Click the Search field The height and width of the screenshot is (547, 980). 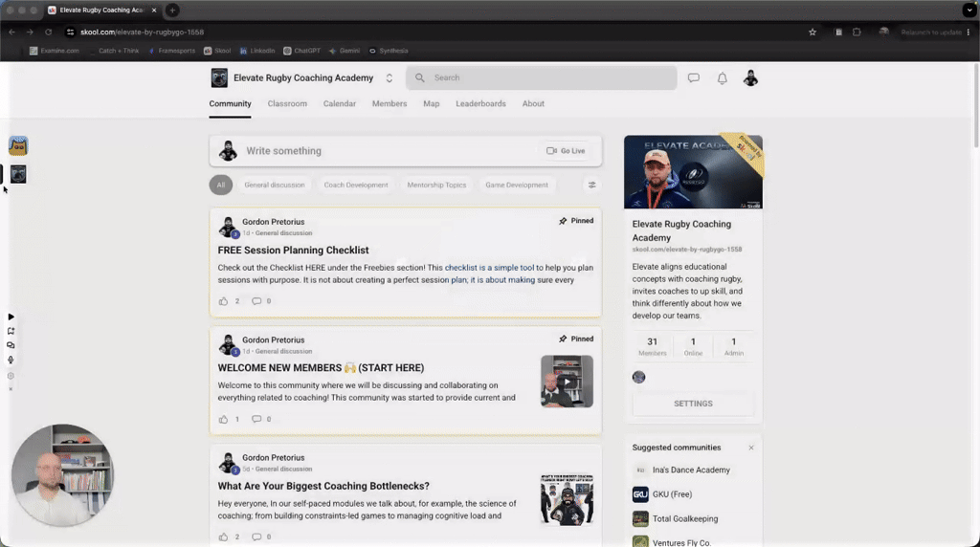[542, 78]
